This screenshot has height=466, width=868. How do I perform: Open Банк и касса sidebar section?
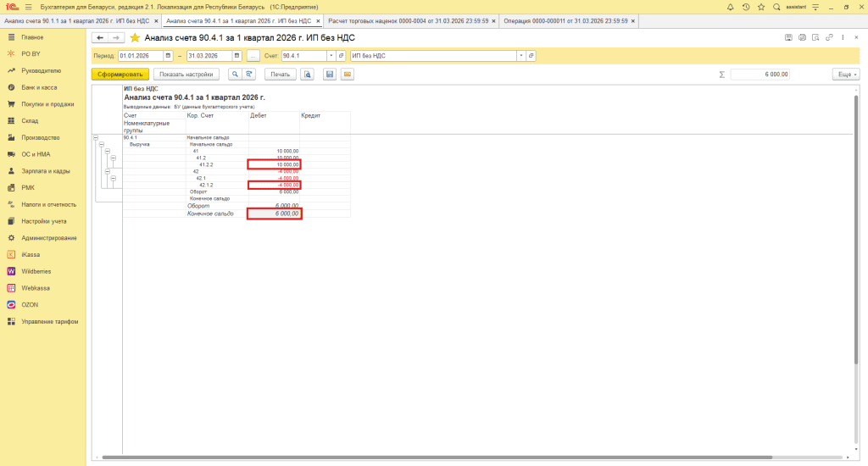(x=39, y=87)
